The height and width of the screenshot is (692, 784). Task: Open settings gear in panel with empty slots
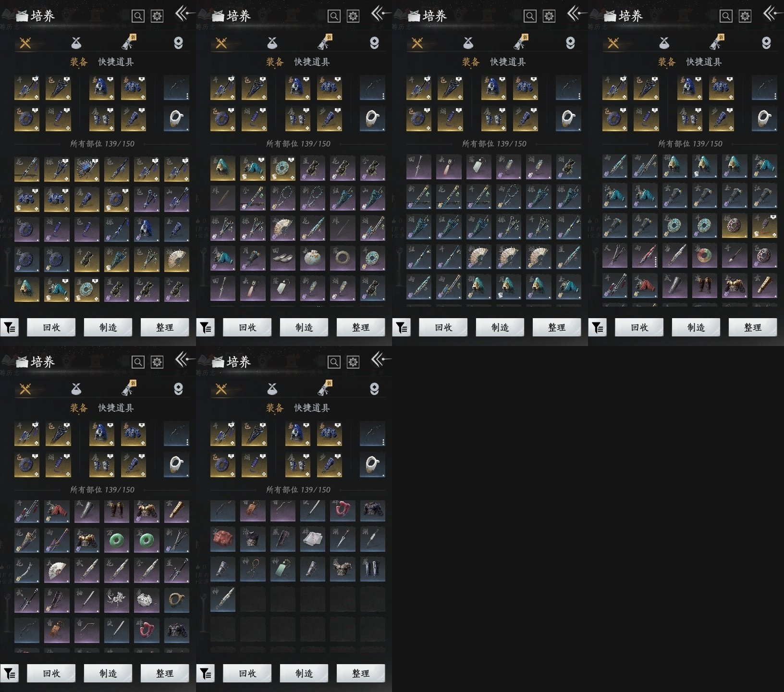point(353,362)
